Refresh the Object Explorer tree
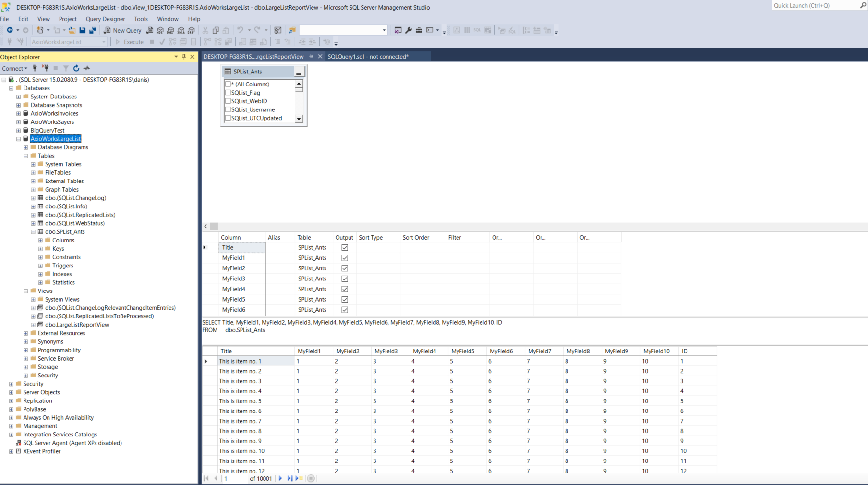This screenshot has width=868, height=485. [76, 68]
